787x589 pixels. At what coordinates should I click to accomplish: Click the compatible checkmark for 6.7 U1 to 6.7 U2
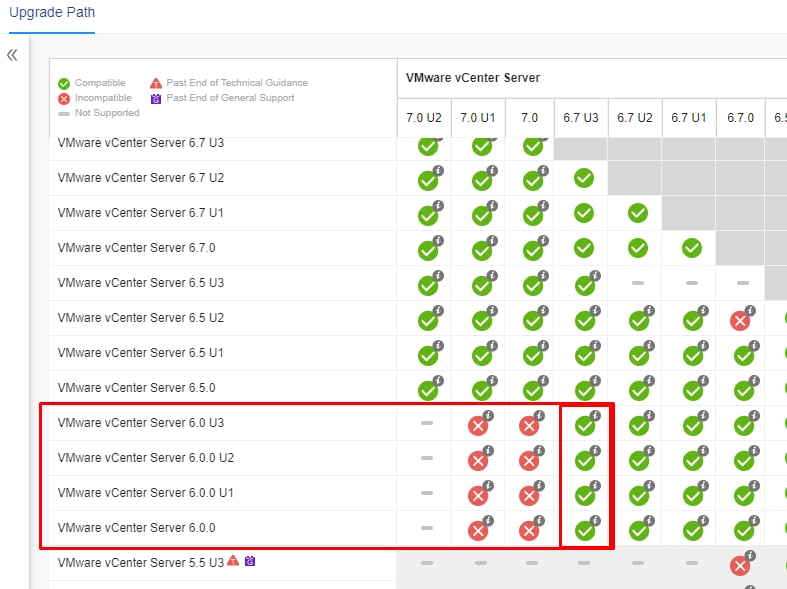tap(637, 213)
